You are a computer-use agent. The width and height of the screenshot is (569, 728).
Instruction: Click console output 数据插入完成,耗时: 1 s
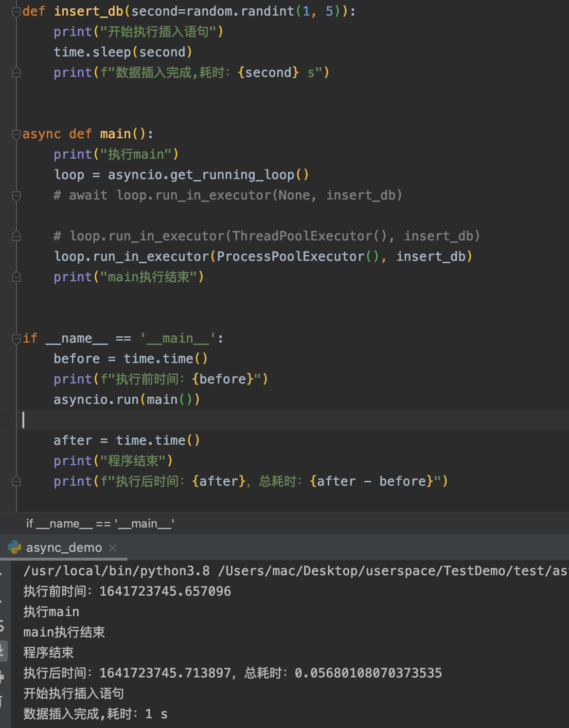[x=96, y=714]
